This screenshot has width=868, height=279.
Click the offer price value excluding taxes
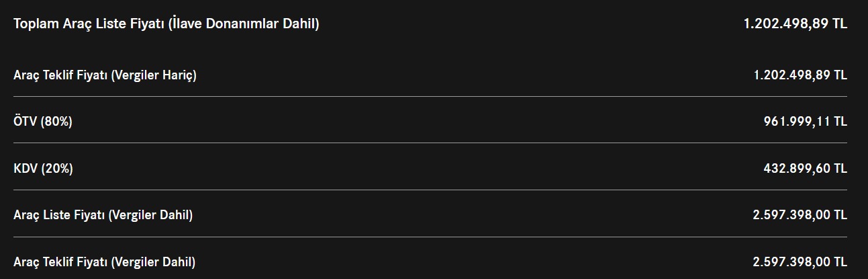[x=800, y=75]
